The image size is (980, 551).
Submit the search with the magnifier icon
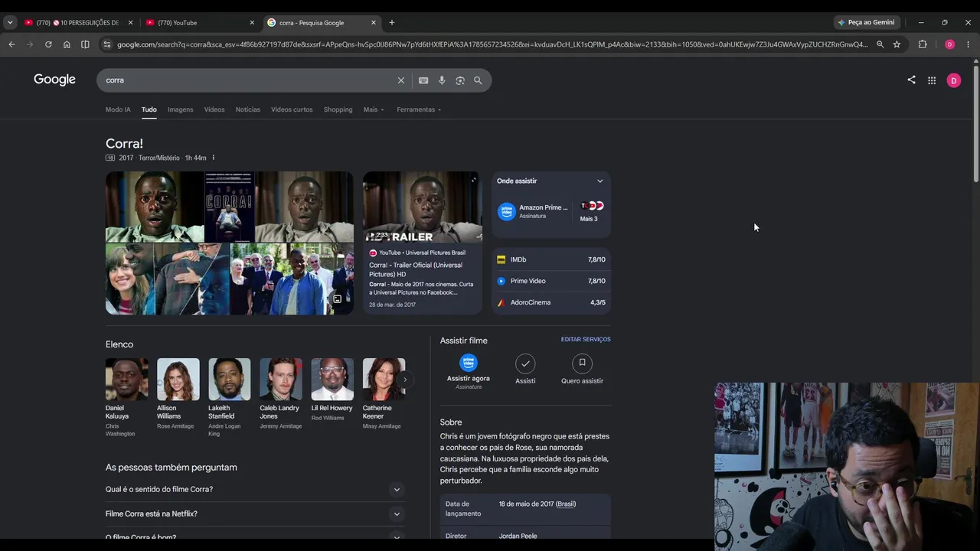click(x=478, y=80)
